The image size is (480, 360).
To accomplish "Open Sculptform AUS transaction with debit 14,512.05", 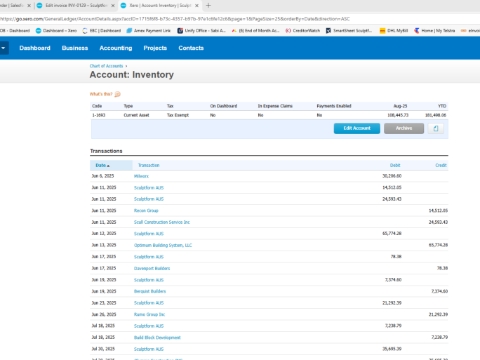I will pyautogui.click(x=149, y=188).
